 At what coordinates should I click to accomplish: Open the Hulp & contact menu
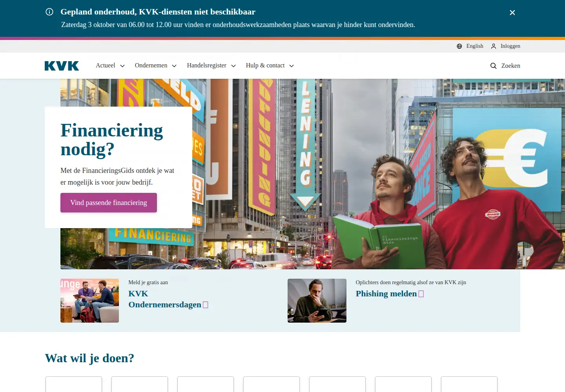[270, 65]
